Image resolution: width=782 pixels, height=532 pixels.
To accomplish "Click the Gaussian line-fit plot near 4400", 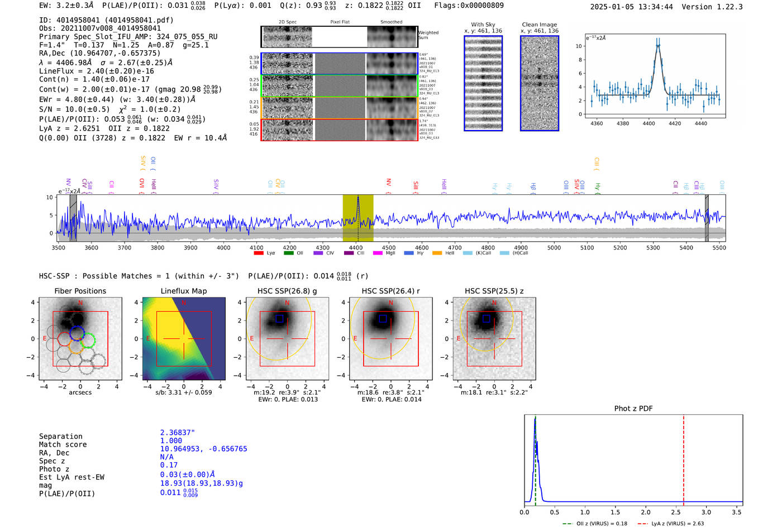I will 655,76.
